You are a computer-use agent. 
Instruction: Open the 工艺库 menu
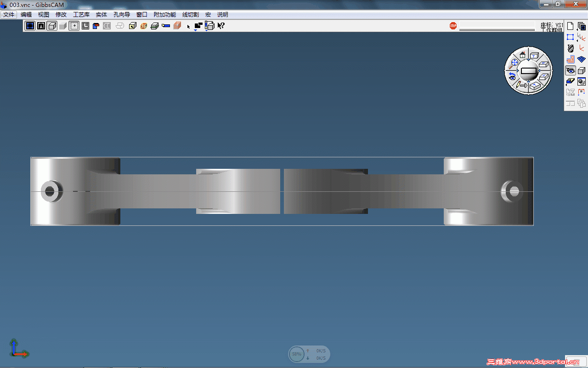click(x=81, y=15)
